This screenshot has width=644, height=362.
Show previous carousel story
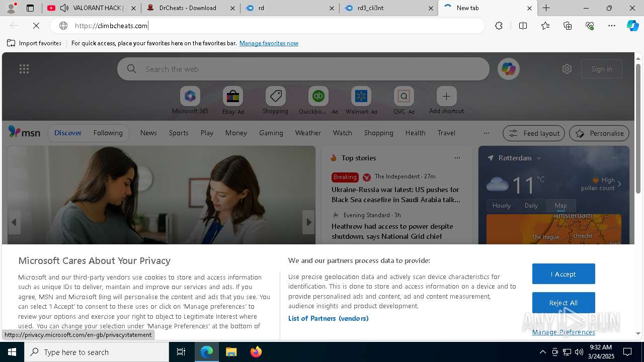(x=14, y=222)
